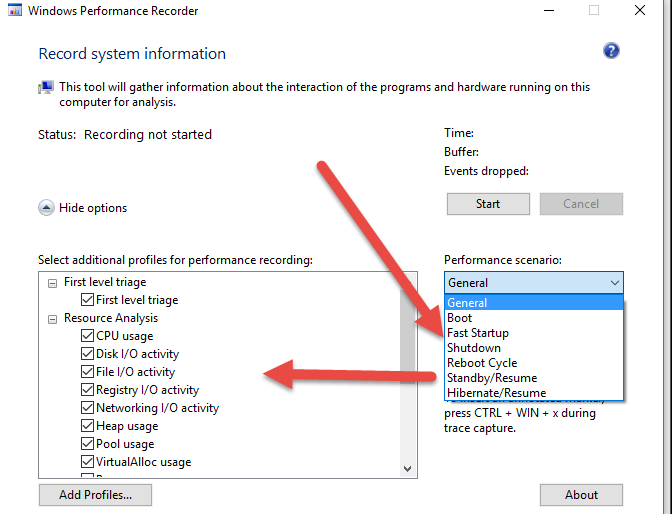The width and height of the screenshot is (672, 514).
Task: Disable Disk I/O activity profile
Action: tap(87, 353)
